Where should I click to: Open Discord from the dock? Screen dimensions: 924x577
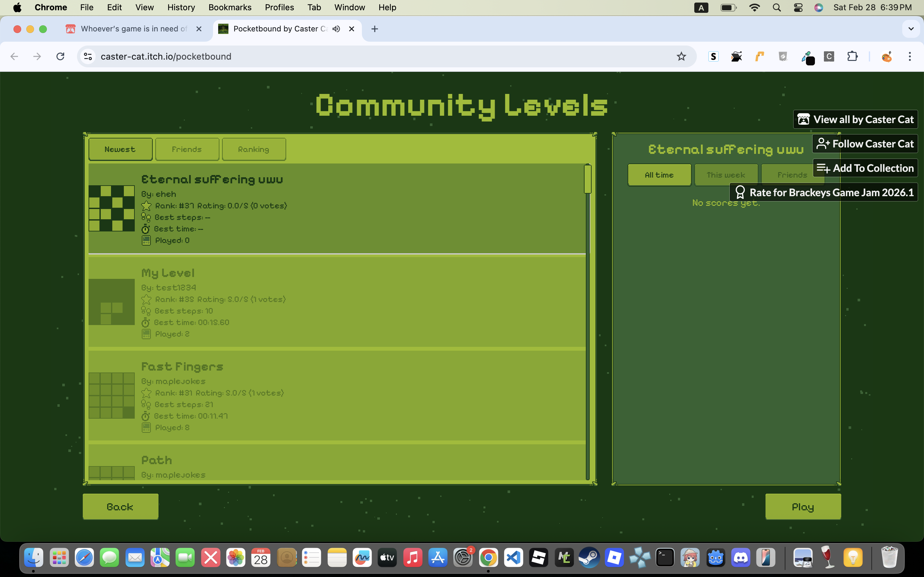tap(741, 558)
